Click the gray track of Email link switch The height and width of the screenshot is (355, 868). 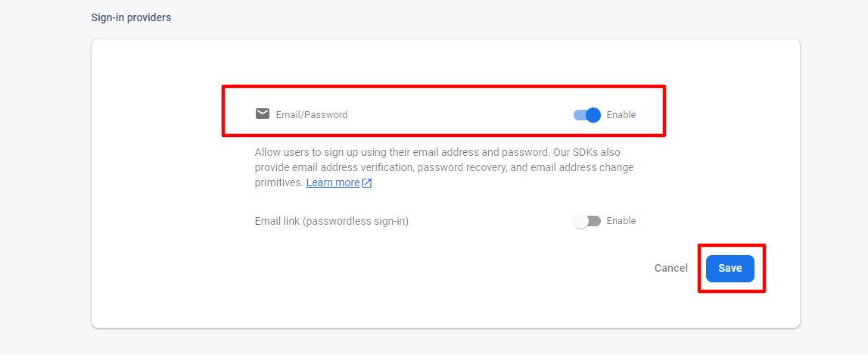pos(595,221)
